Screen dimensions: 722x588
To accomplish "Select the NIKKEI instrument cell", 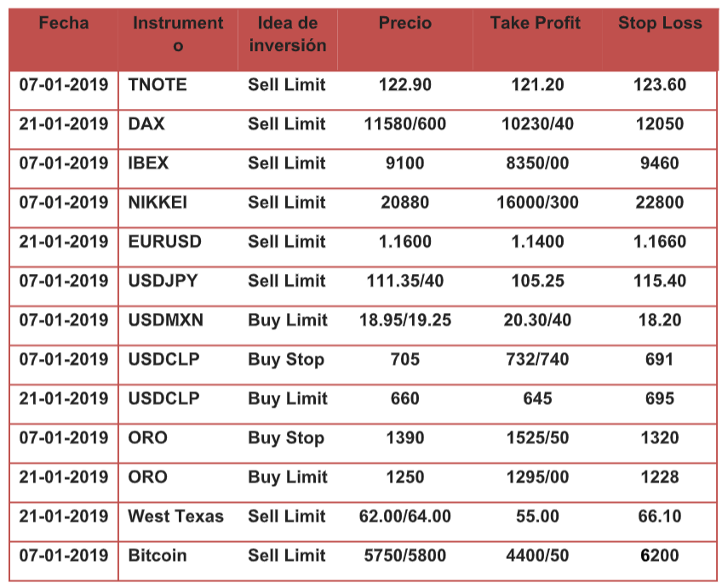I will 158,203.
